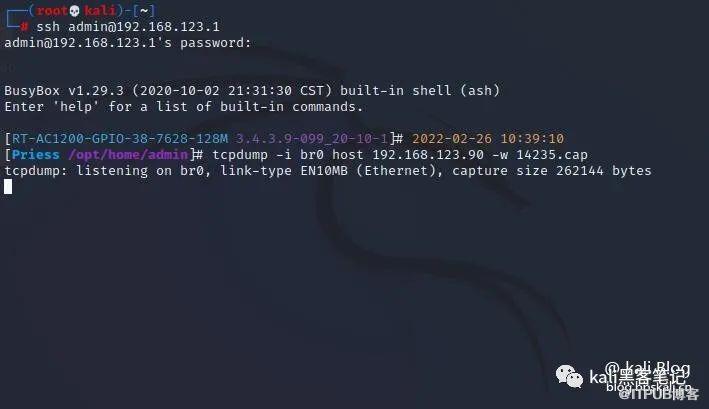This screenshot has width=709, height=409.
Task: Click the Enter 'help' hint line
Action: pos(184,106)
